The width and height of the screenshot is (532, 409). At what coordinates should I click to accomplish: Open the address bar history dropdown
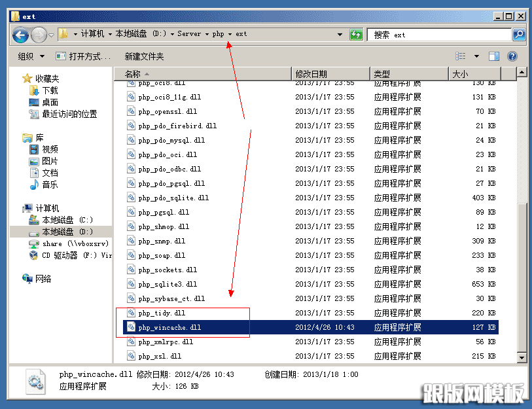pos(340,34)
